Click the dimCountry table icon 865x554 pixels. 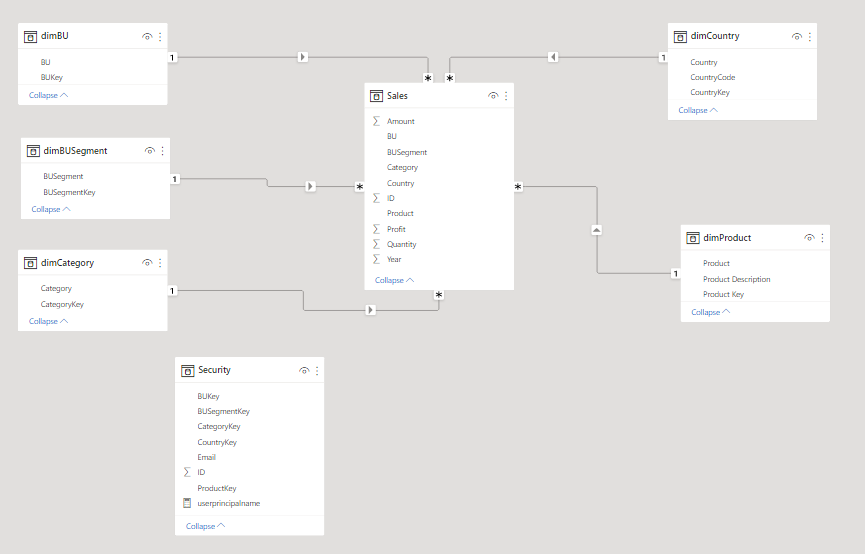point(680,37)
